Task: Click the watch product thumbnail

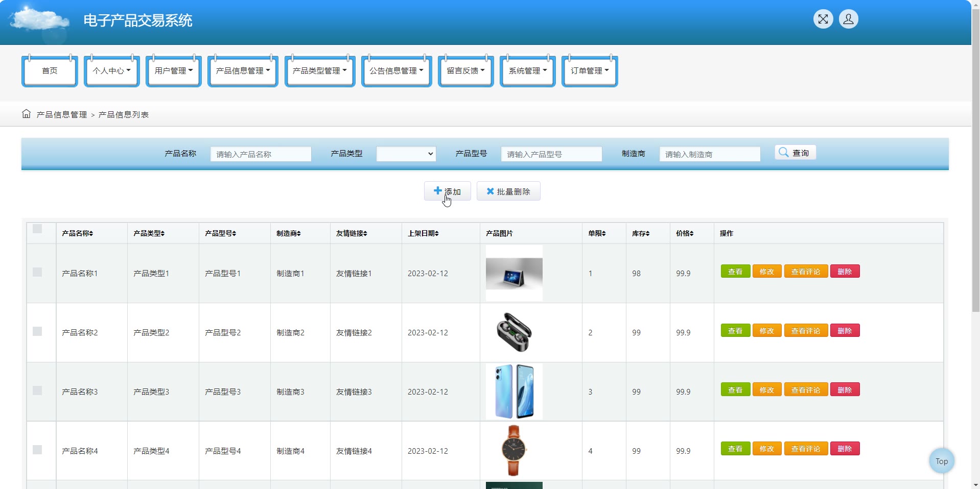Action: coord(514,451)
